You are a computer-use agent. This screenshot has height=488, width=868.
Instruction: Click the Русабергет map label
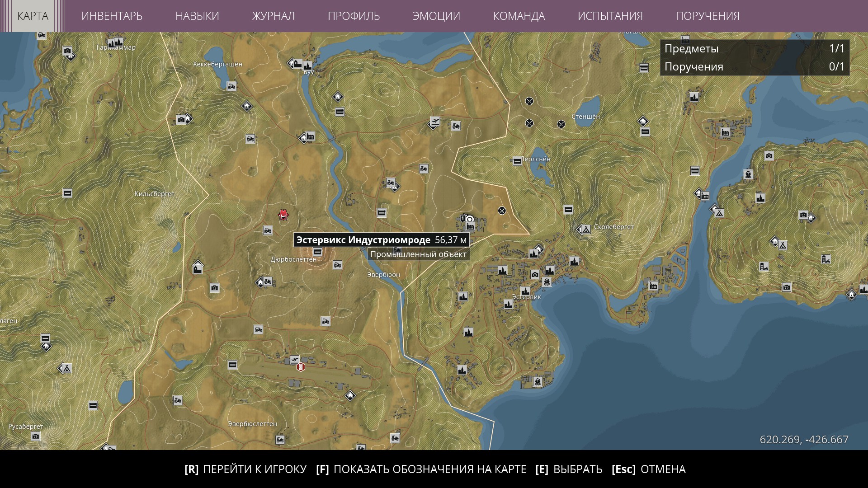tap(26, 427)
